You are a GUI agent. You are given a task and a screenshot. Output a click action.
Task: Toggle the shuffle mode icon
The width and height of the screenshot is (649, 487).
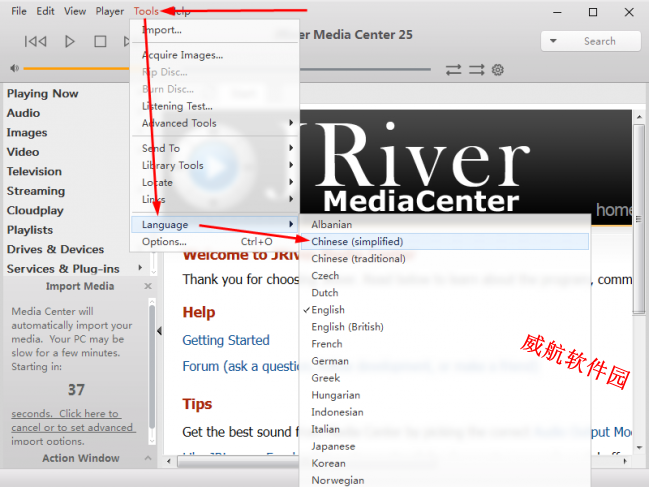(x=476, y=70)
